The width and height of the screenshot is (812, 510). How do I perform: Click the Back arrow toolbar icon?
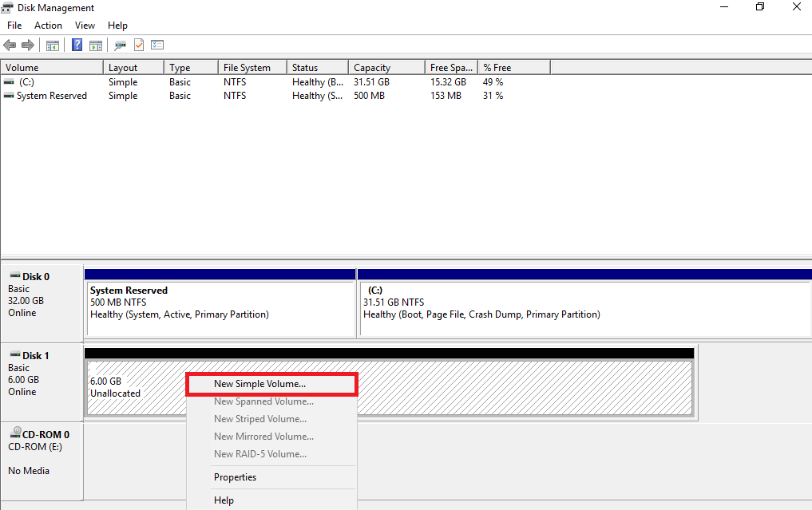coord(10,45)
